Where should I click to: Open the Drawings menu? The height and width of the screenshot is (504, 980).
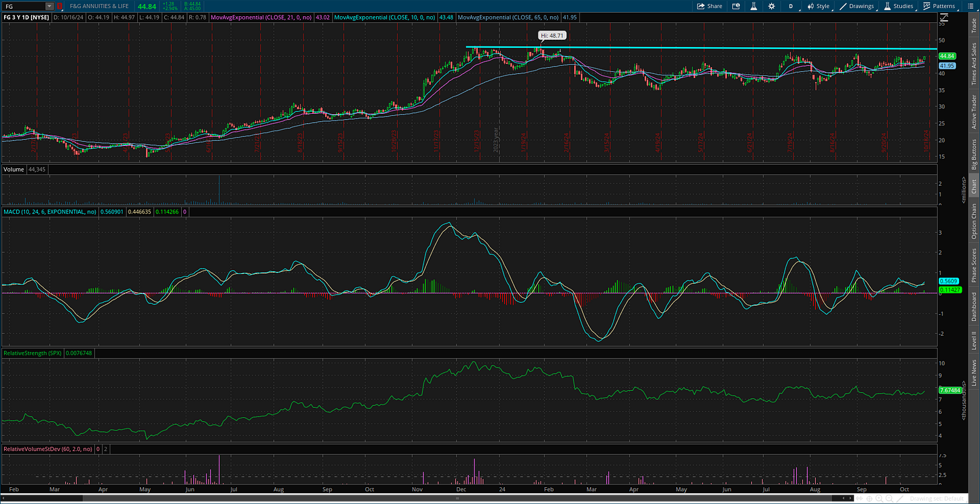coord(857,6)
